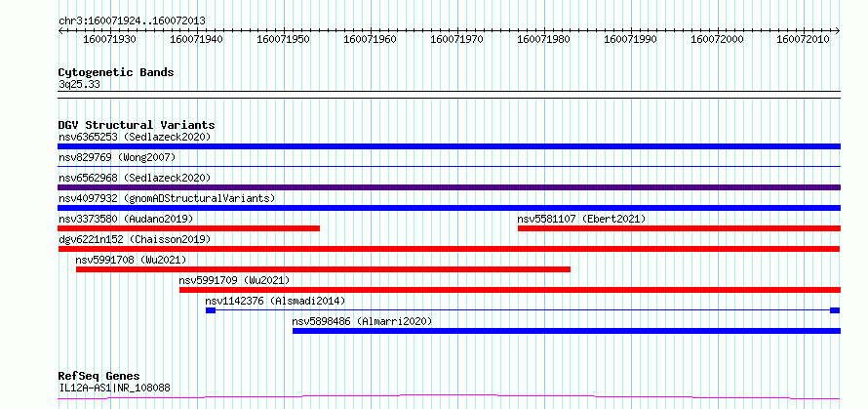
Task: Click the red bar for dgv6221n152
Action: click(x=449, y=249)
